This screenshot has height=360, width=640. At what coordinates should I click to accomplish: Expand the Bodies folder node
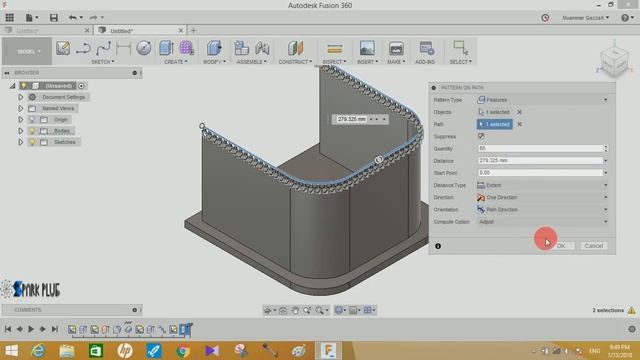pos(20,131)
